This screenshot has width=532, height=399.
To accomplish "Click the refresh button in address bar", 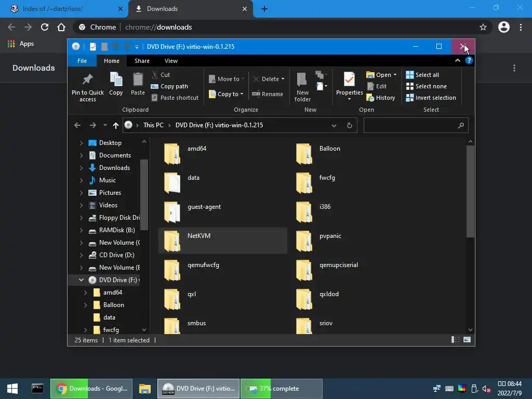I will [350, 125].
